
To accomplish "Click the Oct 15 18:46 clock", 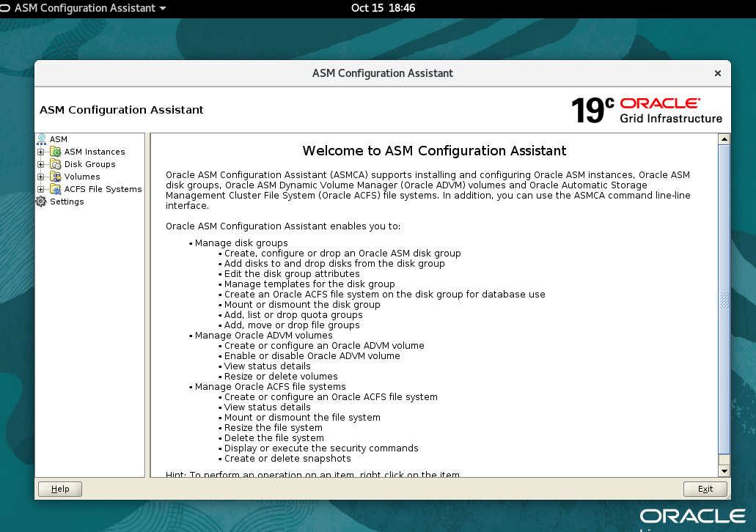I will coord(383,8).
